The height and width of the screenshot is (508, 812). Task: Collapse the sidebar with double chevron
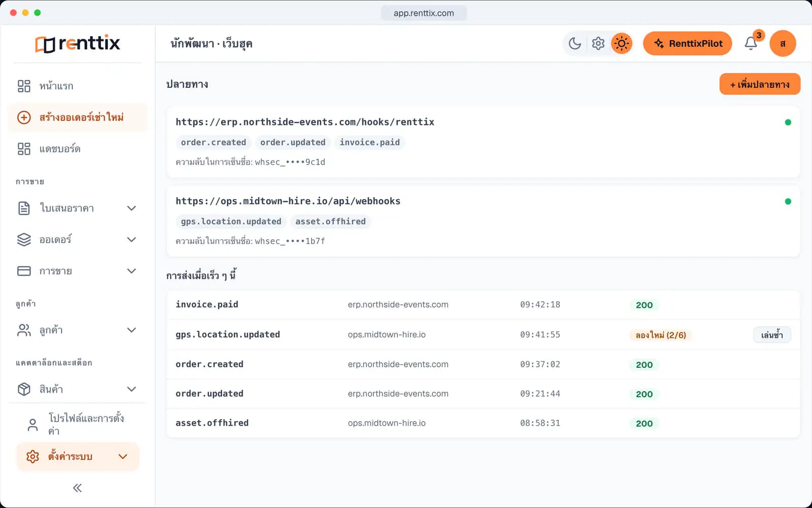pyautogui.click(x=77, y=488)
